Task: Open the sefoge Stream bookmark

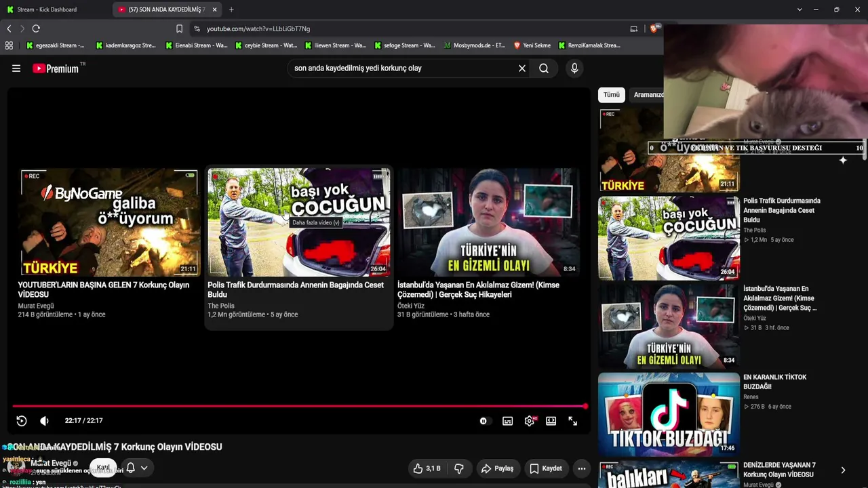Action: click(405, 45)
